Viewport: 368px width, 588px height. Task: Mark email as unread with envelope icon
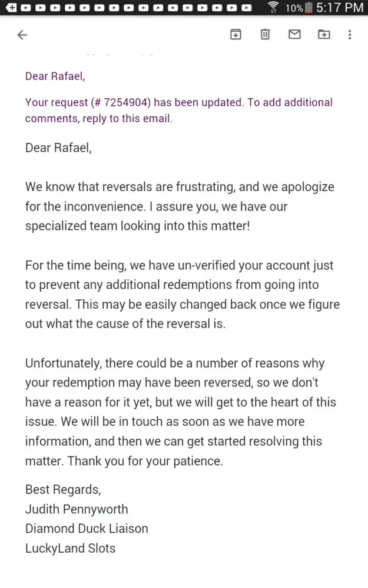[x=294, y=35]
